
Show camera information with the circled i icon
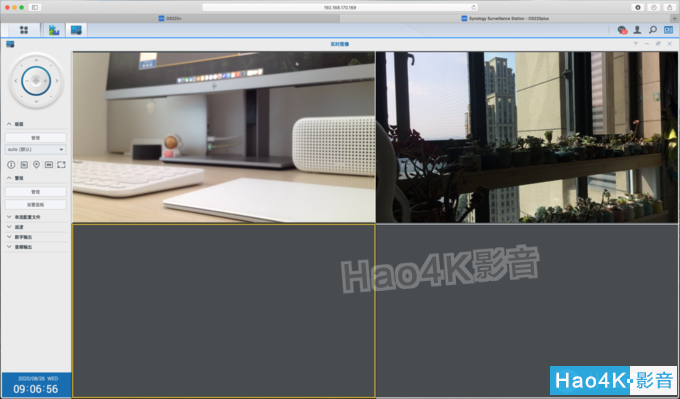pyautogui.click(x=11, y=165)
